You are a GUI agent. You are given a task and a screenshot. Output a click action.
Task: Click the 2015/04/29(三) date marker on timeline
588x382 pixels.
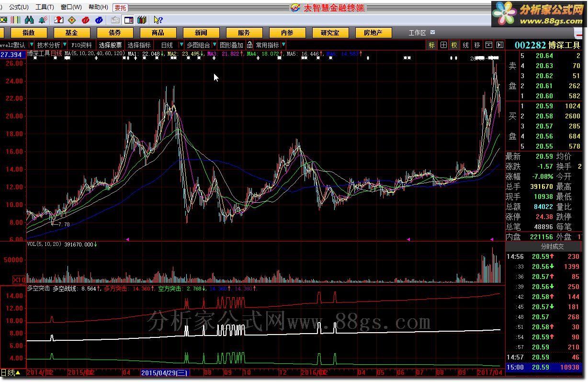tap(165, 372)
